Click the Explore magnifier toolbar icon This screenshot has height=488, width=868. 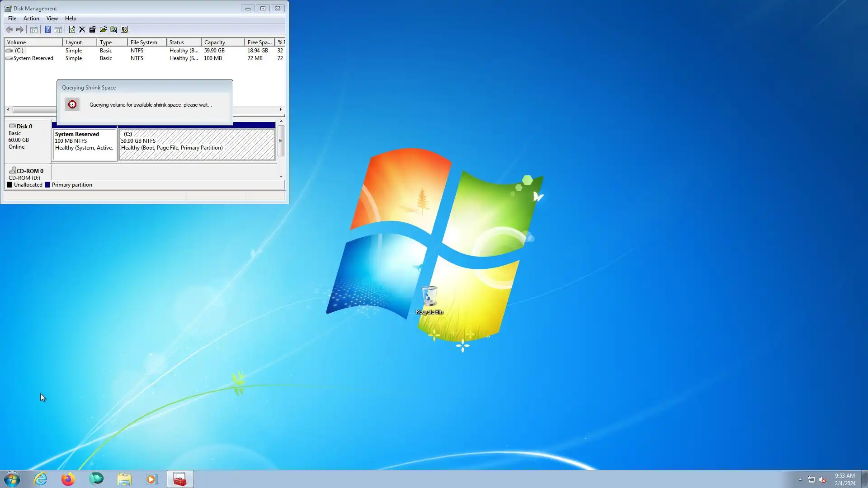point(113,30)
